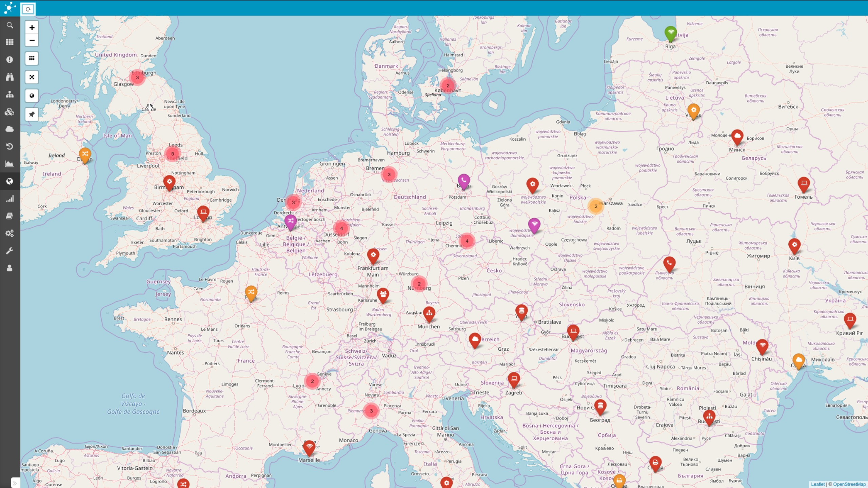
Task: Open the user profile sidebar icon
Action: click(10, 268)
